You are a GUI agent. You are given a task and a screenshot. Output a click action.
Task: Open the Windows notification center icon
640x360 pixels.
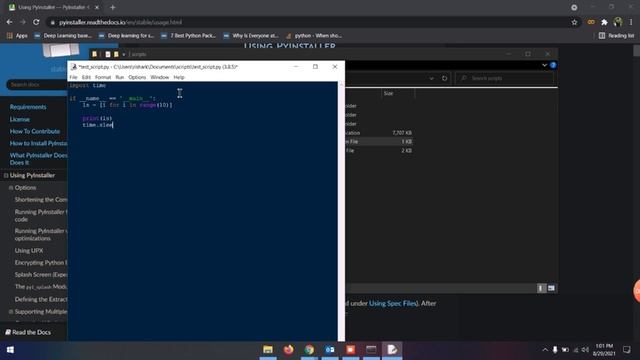(x=627, y=350)
